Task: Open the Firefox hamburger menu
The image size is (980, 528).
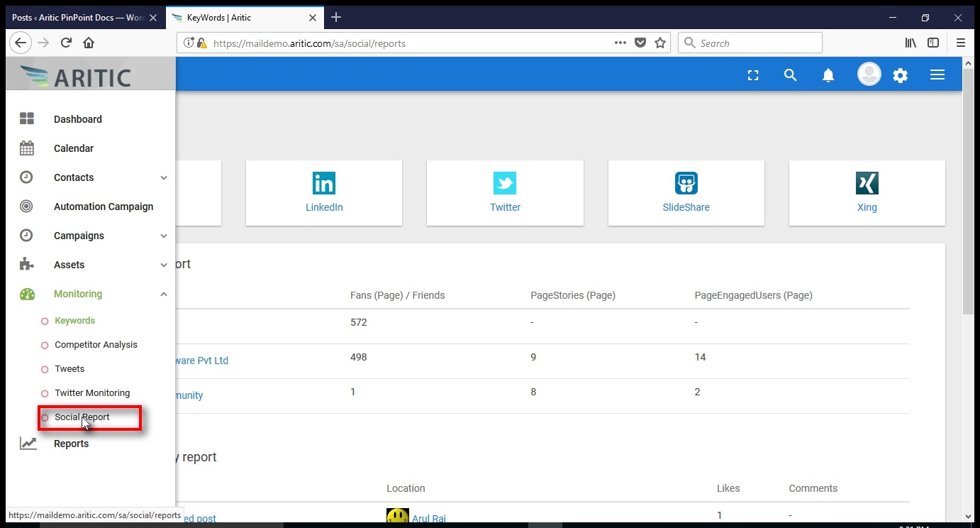Action: [x=961, y=43]
